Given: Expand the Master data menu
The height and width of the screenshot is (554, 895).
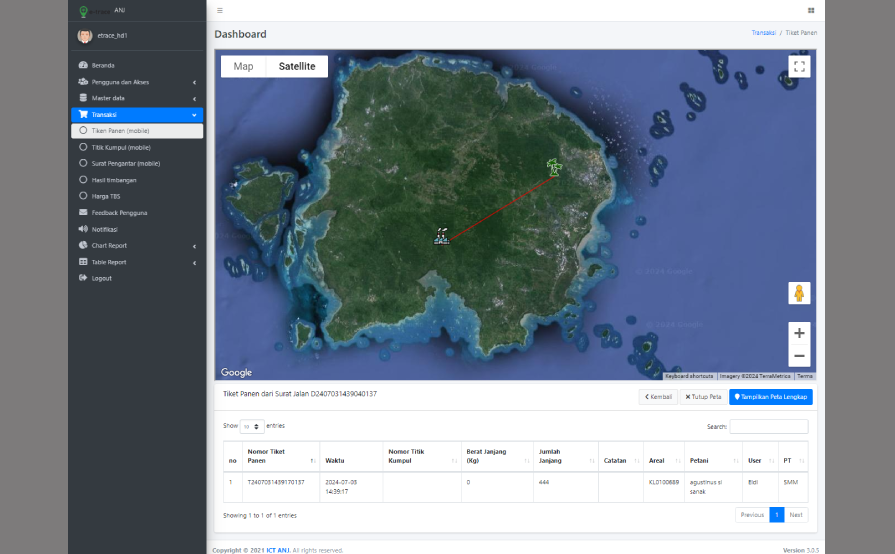Looking at the screenshot, I should pos(108,98).
